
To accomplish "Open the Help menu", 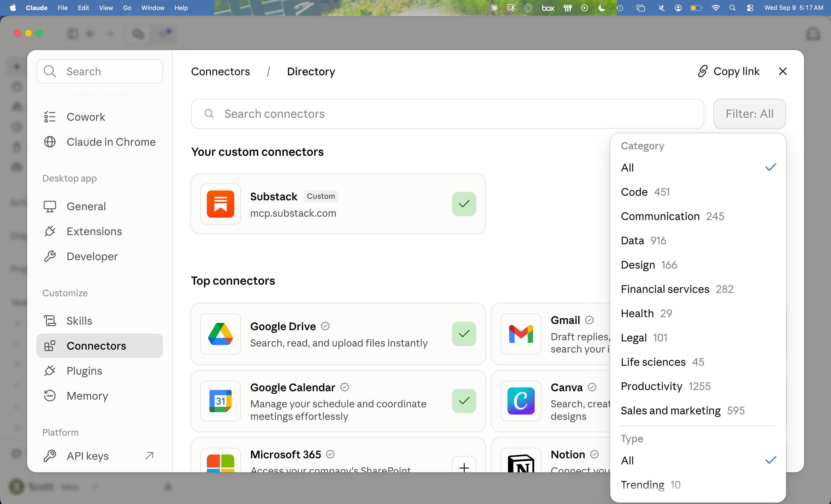I will point(181,8).
